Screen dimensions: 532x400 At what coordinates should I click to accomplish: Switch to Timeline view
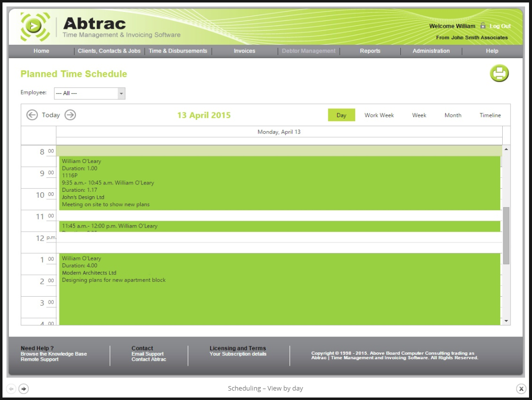(490, 115)
